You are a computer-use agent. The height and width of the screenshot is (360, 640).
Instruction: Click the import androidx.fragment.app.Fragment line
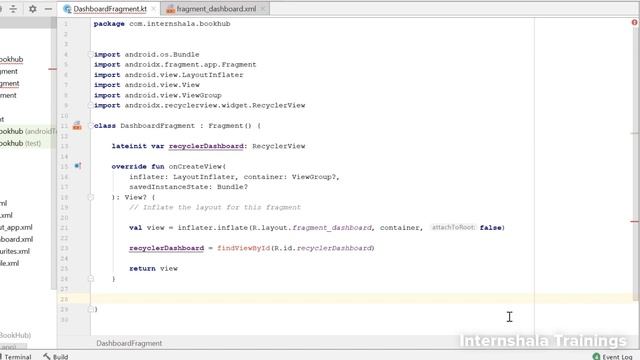pyautogui.click(x=175, y=64)
